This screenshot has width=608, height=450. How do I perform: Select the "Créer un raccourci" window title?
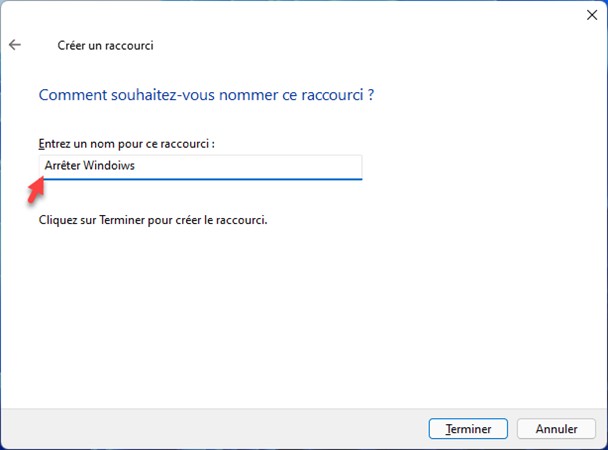click(x=105, y=45)
